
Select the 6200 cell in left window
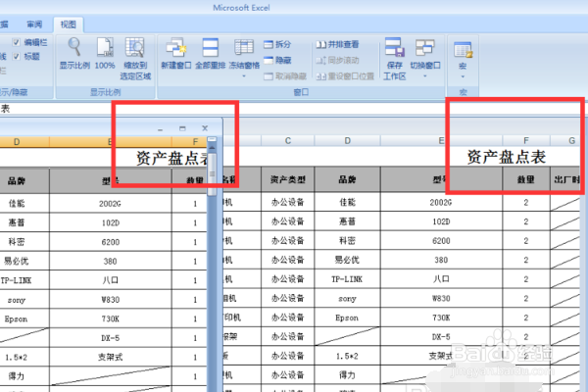click(110, 242)
